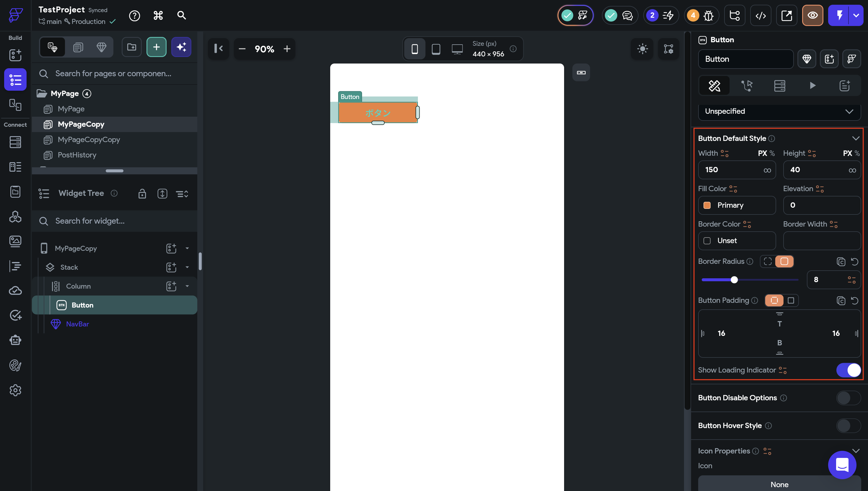Open the developer code view icon
Screen dimensions: 868x491
pos(760,16)
